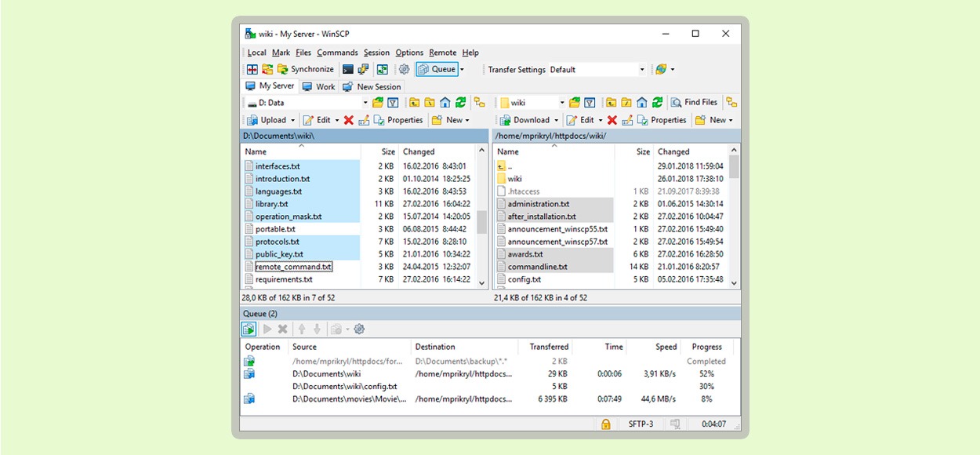Open the Transfer Settings Default dropdown
Screen dimensions: 980x455
tap(597, 69)
